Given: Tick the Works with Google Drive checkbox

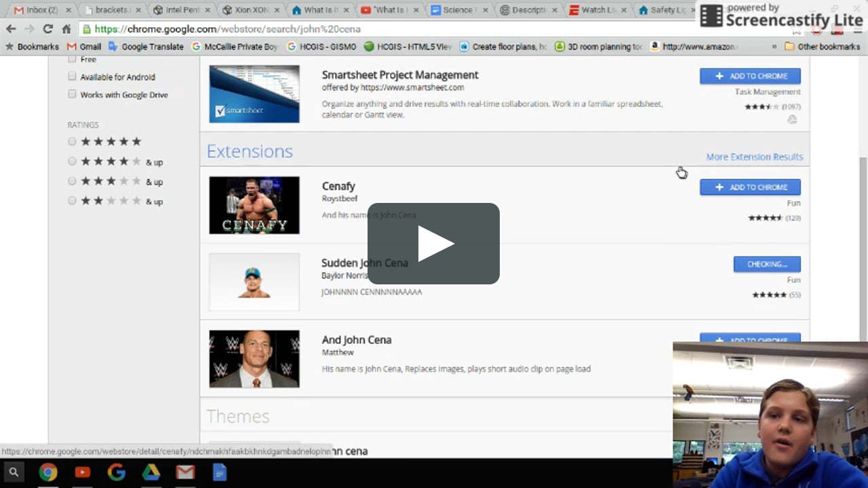Looking at the screenshot, I should pyautogui.click(x=72, y=94).
